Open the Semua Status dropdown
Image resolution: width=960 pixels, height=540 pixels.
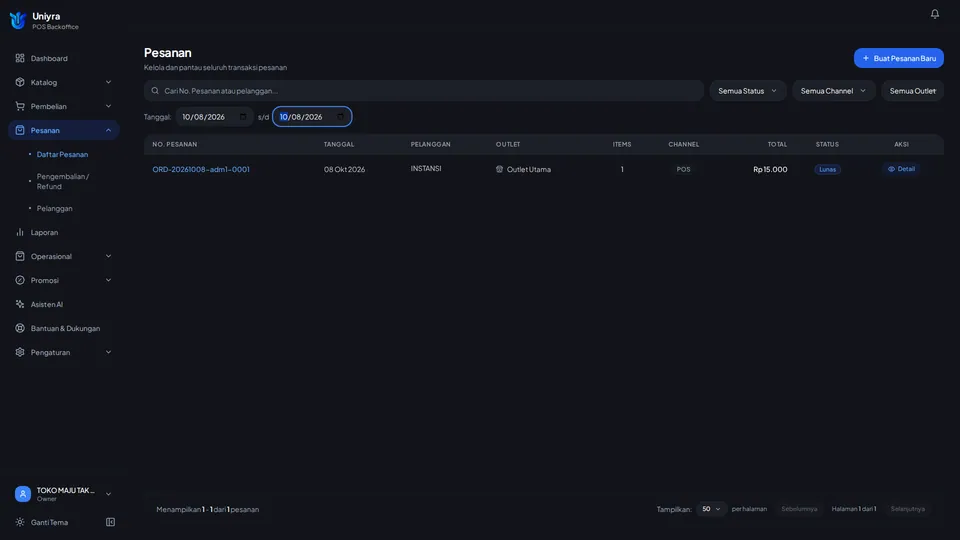point(748,91)
